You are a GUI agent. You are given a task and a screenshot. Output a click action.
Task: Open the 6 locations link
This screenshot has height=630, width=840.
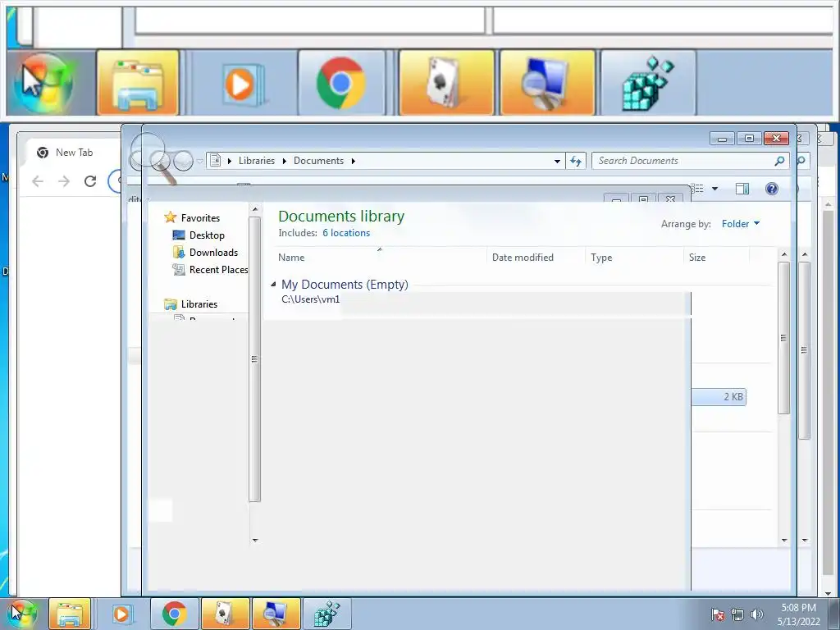tap(346, 233)
